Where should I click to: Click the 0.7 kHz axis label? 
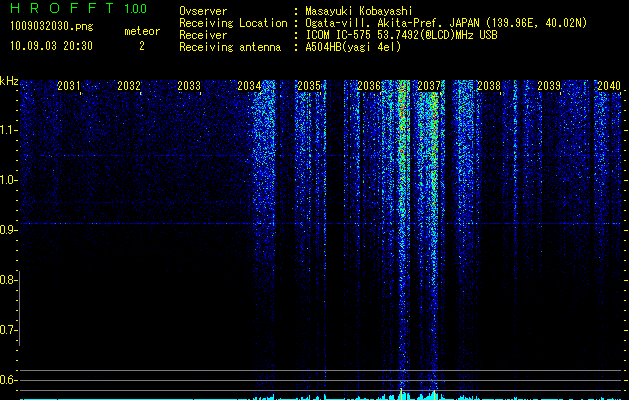8,330
